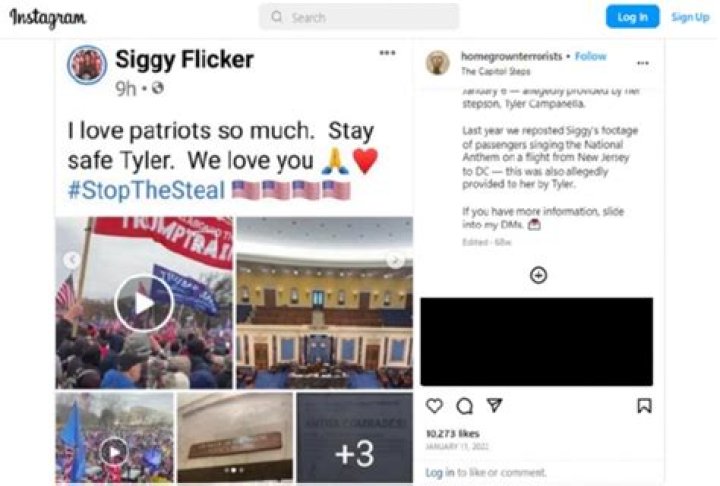Viewport: 720px width, 486px height.
Task: Follow the homegrownterrorists account
Action: point(591,57)
